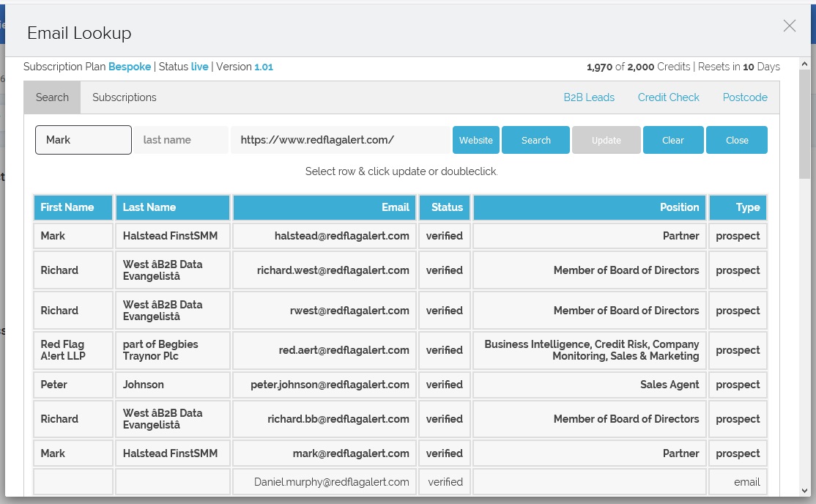Sort by Type column header
The height and width of the screenshot is (504, 816).
click(738, 207)
